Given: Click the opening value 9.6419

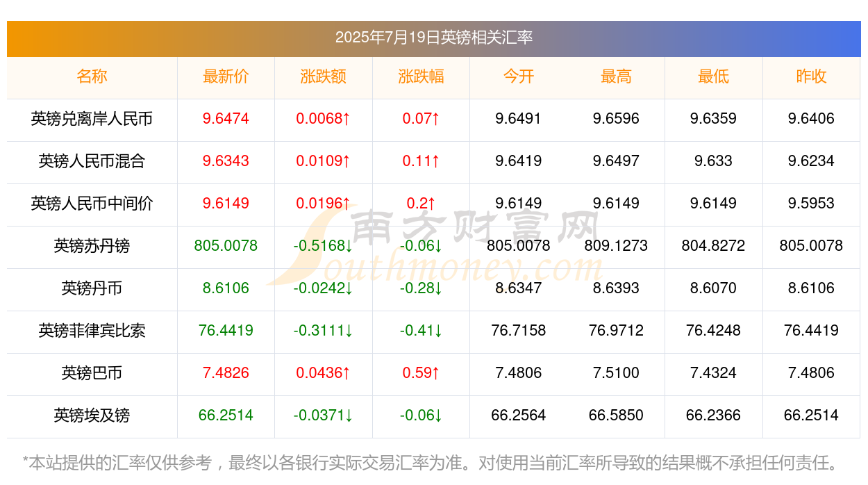Looking at the screenshot, I should [x=519, y=161].
